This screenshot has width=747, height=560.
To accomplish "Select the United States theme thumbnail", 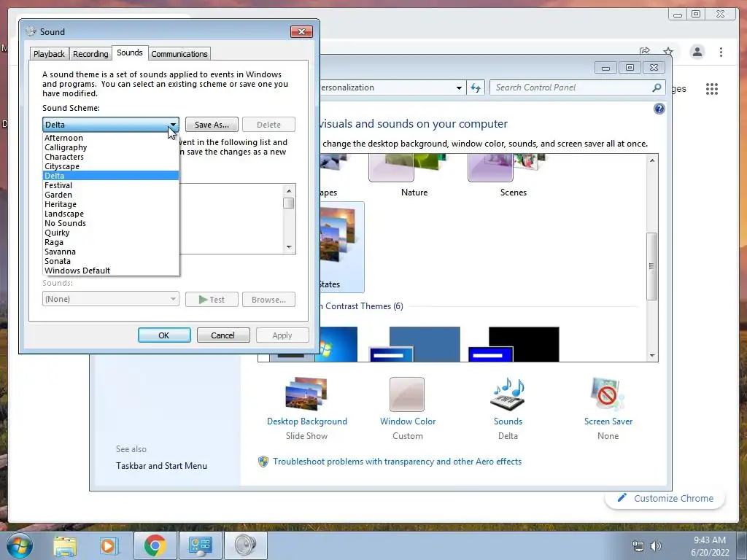I will pyautogui.click(x=341, y=246).
